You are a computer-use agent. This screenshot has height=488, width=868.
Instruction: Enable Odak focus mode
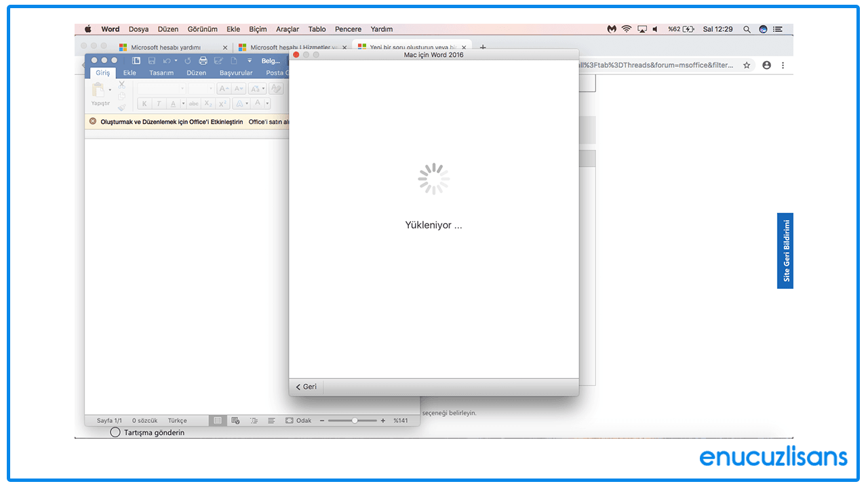(x=298, y=421)
